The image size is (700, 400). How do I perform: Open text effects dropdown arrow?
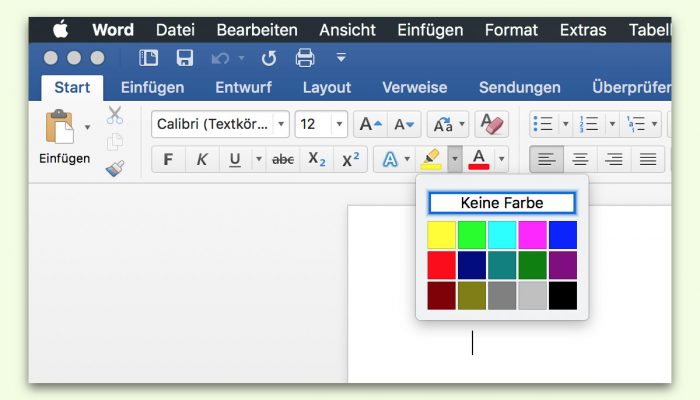(x=407, y=159)
